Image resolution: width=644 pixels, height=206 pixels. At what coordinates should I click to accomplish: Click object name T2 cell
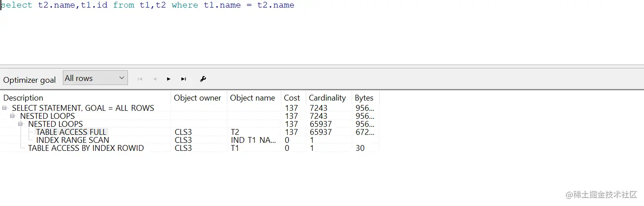(x=235, y=132)
